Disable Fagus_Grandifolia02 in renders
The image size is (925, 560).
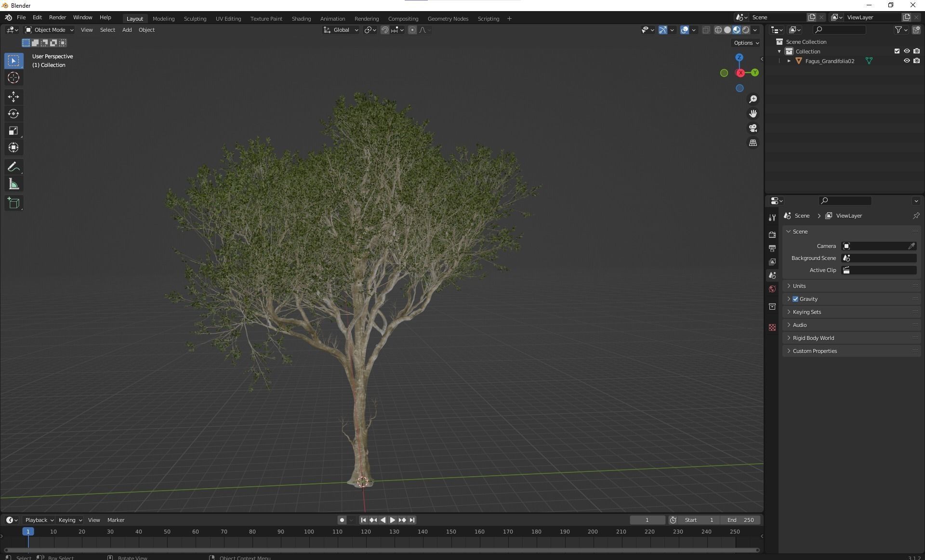(916, 61)
